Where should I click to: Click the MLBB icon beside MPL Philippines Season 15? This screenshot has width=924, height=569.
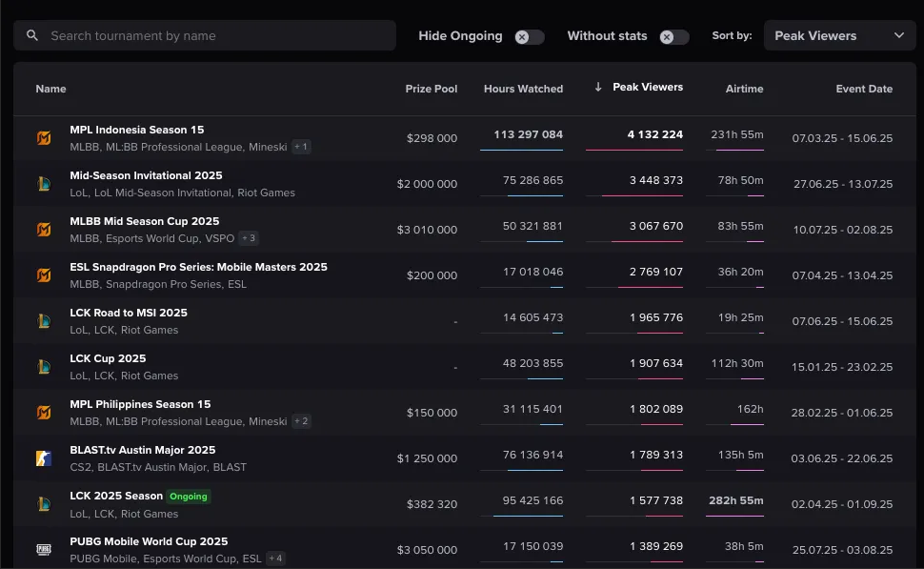click(x=43, y=413)
